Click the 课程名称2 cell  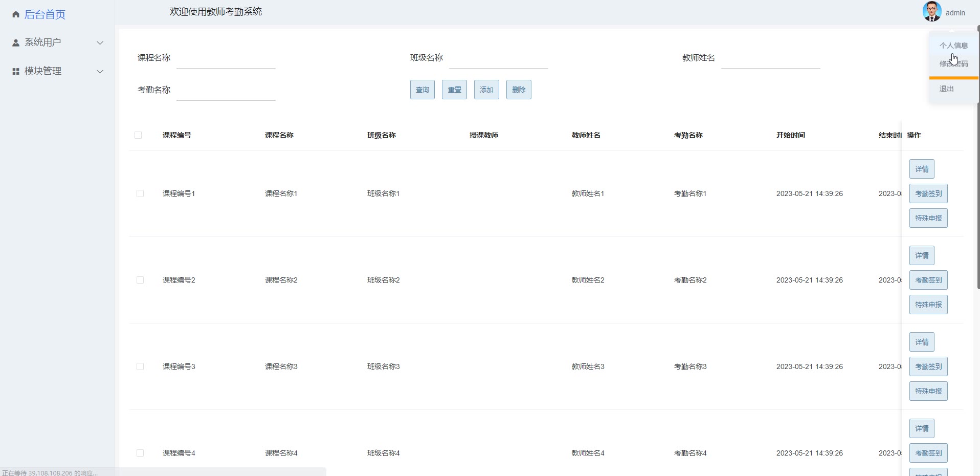(x=281, y=280)
